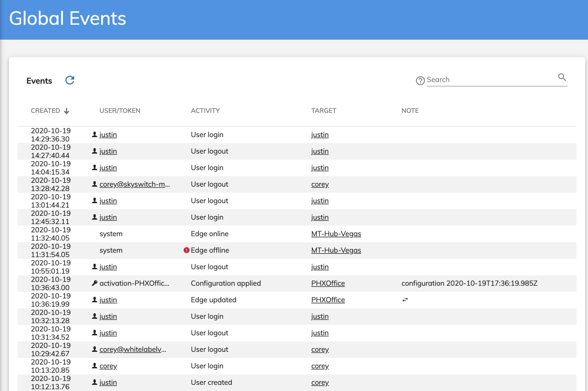Click the TARGET column header

(324, 111)
